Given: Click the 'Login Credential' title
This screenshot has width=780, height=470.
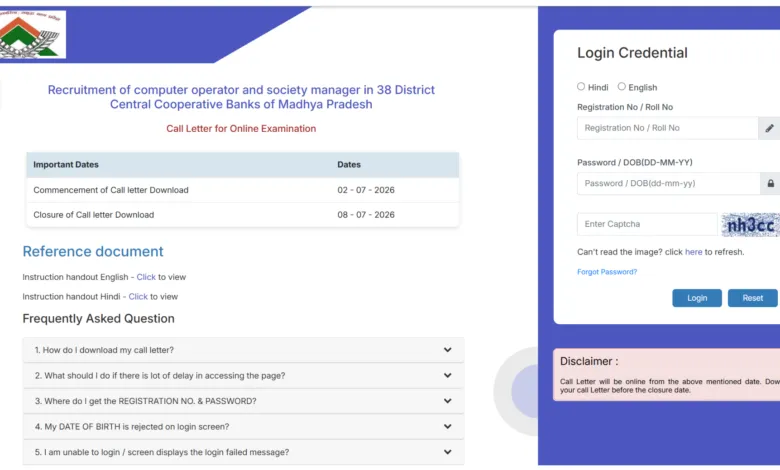Looking at the screenshot, I should (x=632, y=53).
